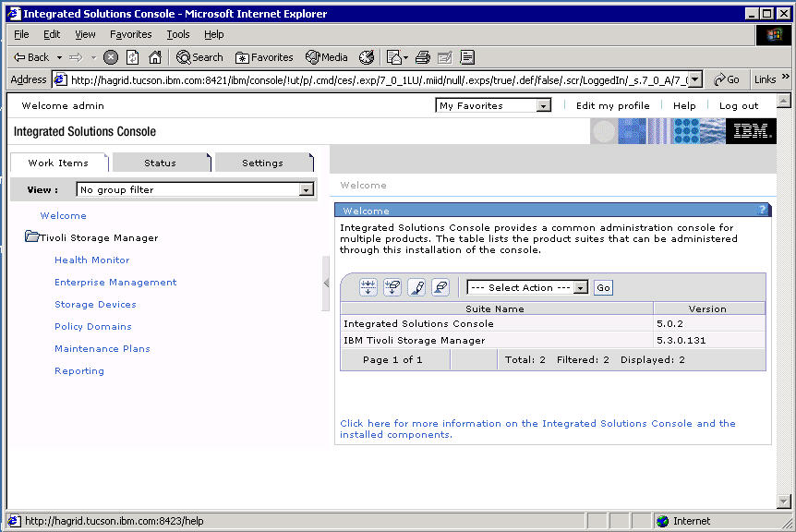The width and height of the screenshot is (796, 532).
Task: Open the Health Monitor link
Action: pos(92,260)
